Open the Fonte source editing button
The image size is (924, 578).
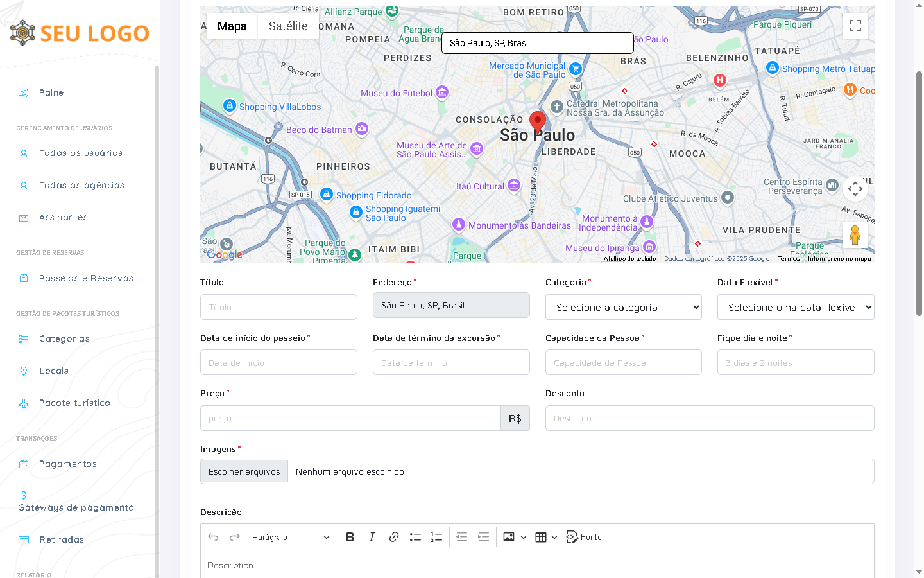click(584, 537)
